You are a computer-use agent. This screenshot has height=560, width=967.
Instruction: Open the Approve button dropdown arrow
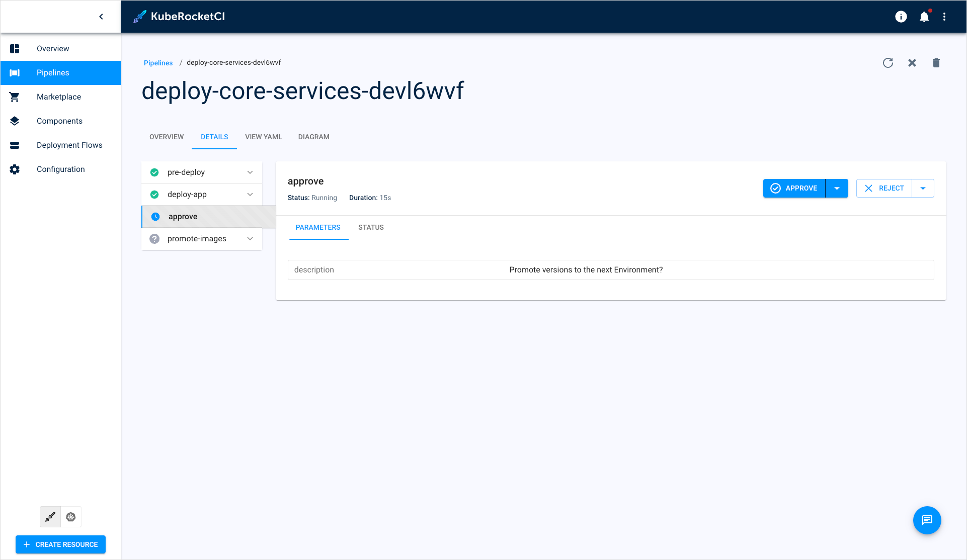(x=837, y=189)
